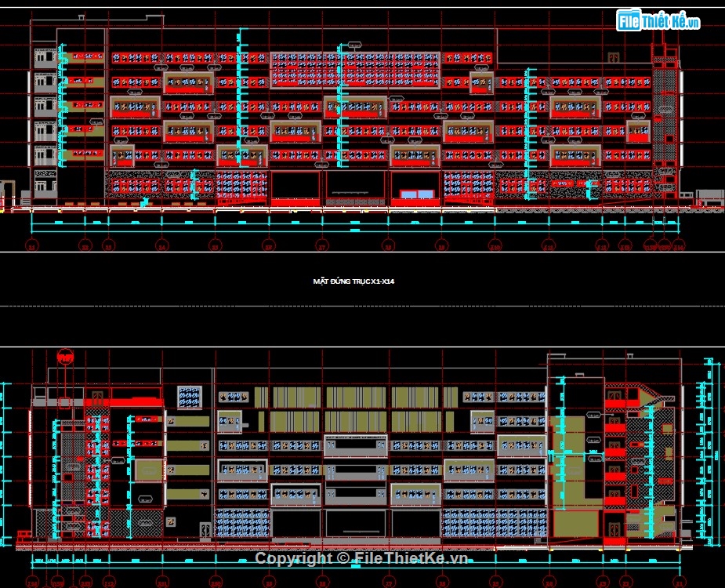Select the hatched ground line under the upper elevation
This screenshot has width=725, height=588.
tap(353, 213)
